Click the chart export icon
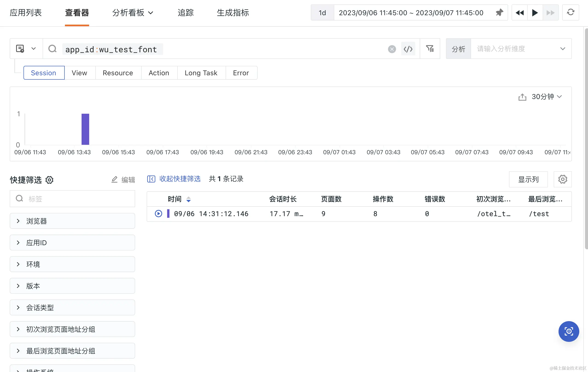588x372 pixels. tap(522, 97)
